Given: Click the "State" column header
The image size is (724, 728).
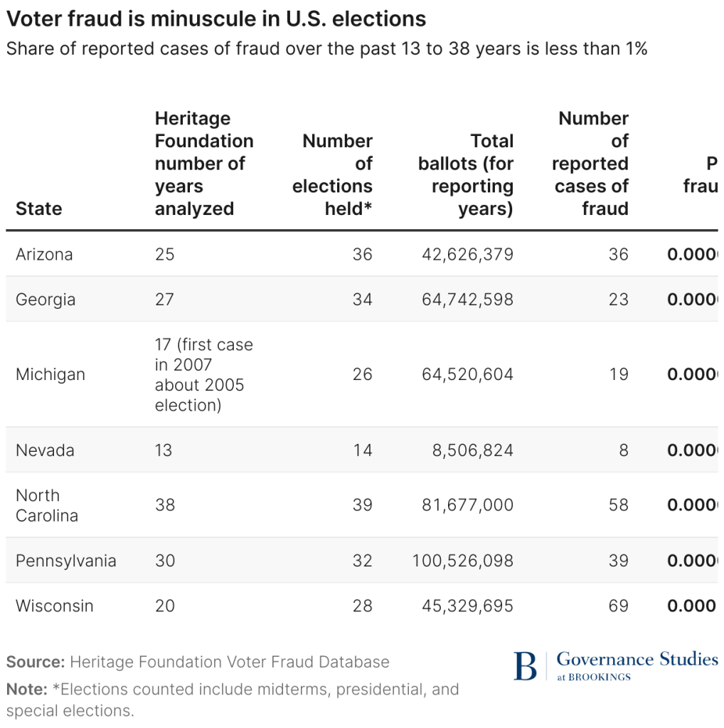Looking at the screenshot, I should 38,209.
